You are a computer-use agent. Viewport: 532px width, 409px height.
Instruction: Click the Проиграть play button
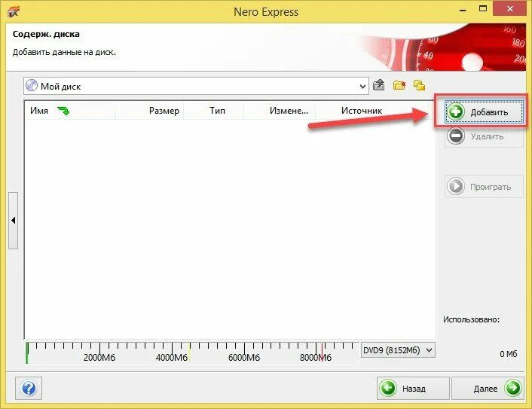(484, 187)
